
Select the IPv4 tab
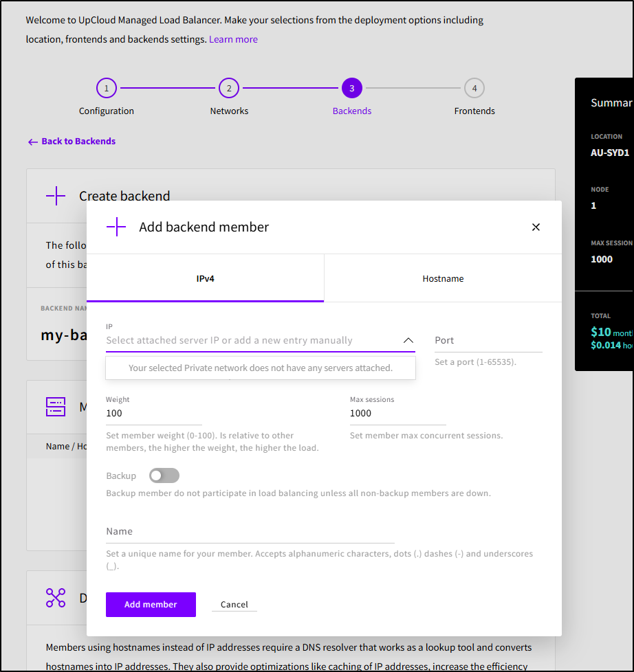pyautogui.click(x=205, y=279)
